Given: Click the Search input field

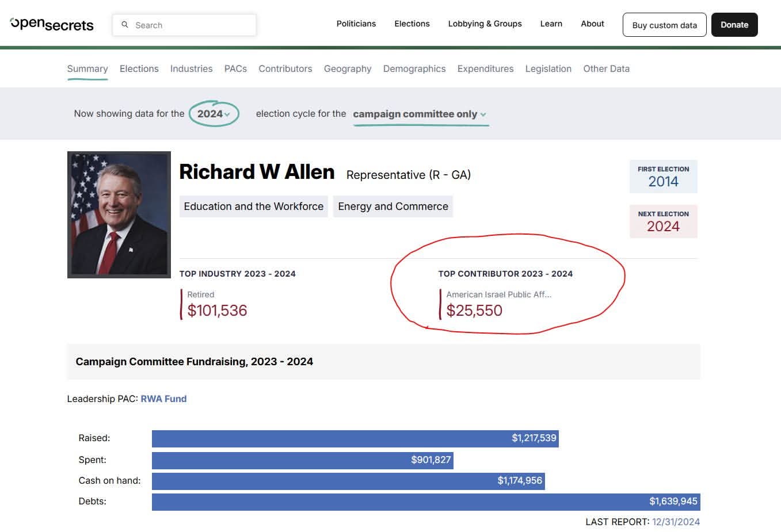Looking at the screenshot, I should [184, 25].
